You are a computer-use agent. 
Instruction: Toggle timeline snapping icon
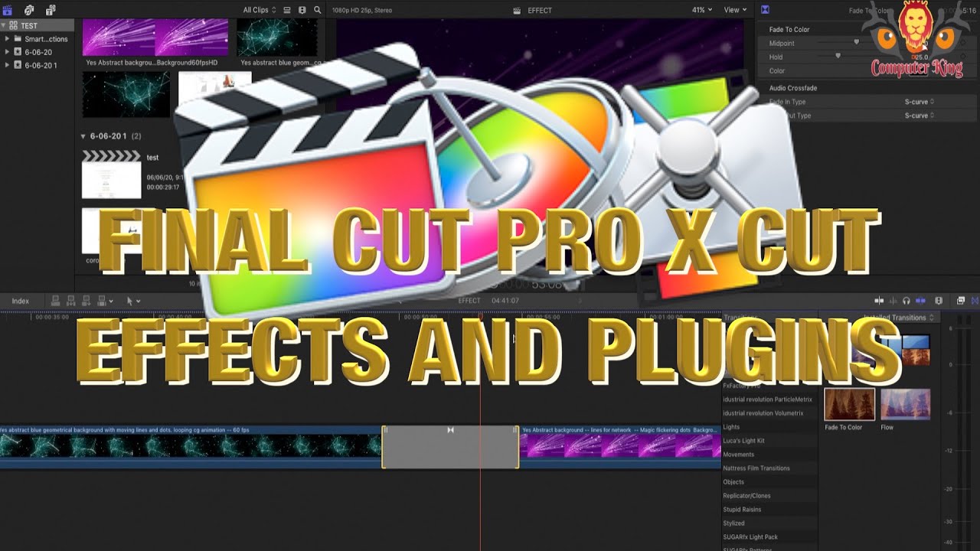pos(920,302)
